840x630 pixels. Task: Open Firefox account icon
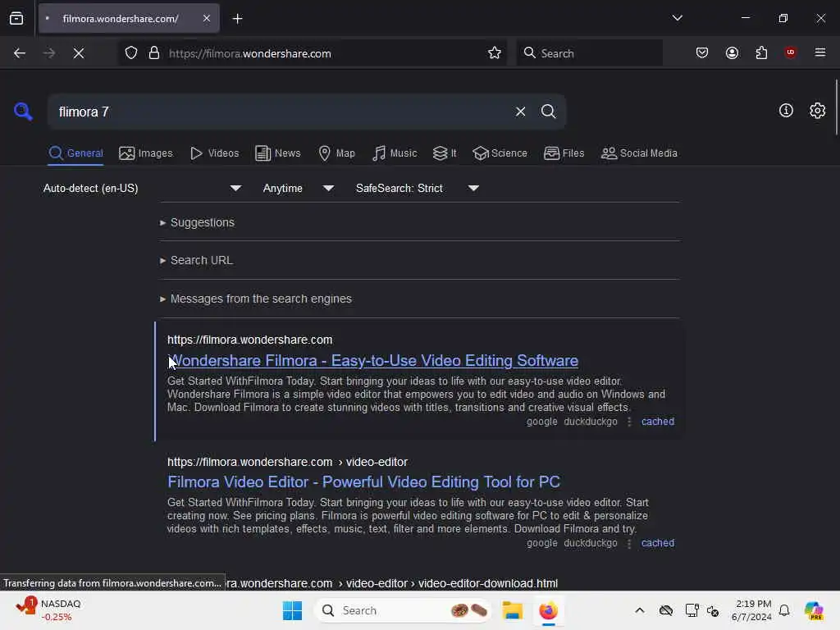coord(732,53)
